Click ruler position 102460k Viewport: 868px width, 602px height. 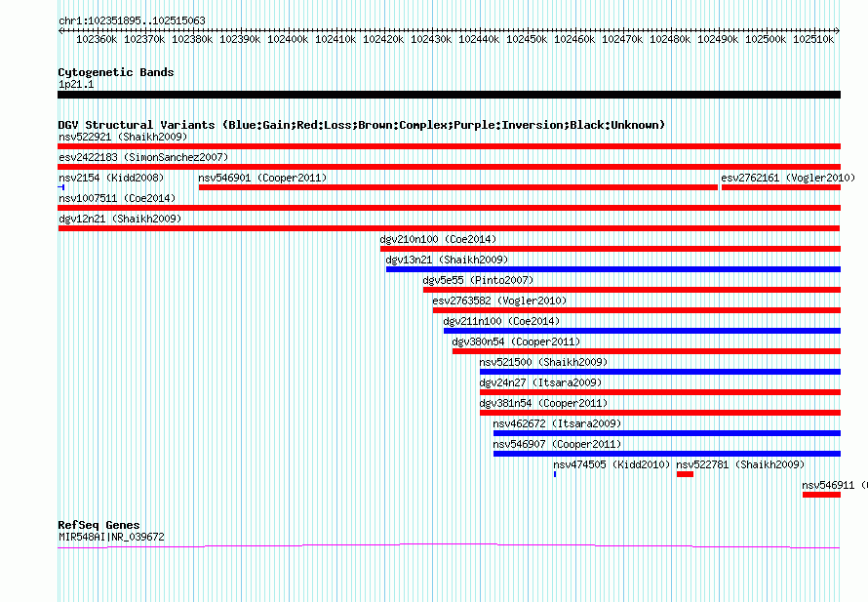[x=574, y=39]
